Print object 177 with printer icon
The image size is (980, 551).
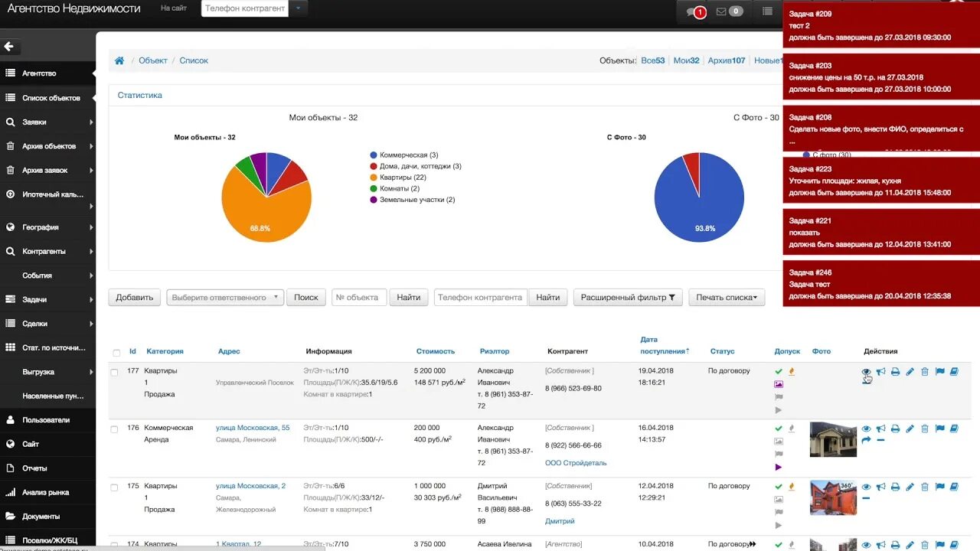click(895, 372)
